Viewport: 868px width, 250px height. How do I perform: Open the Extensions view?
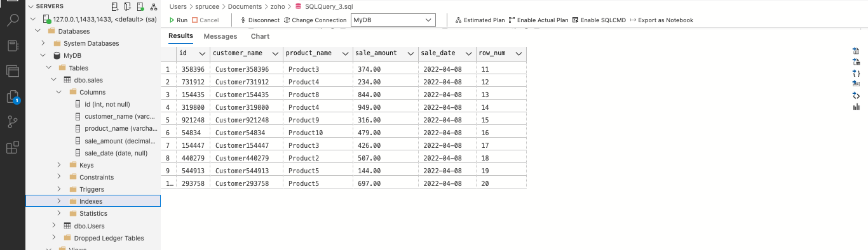pyautogui.click(x=13, y=148)
